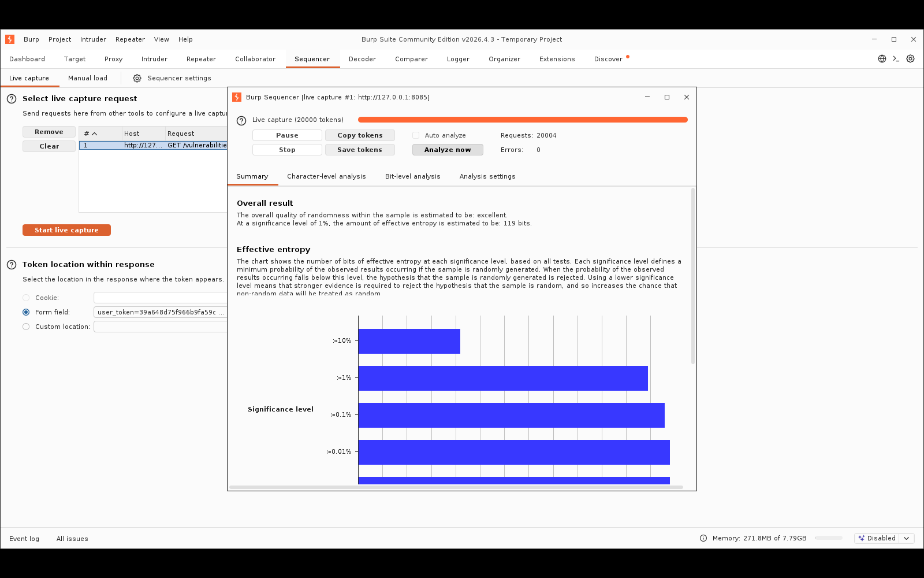Minimize the Burp Sequencer live capture dialog
The height and width of the screenshot is (578, 924).
(x=647, y=97)
